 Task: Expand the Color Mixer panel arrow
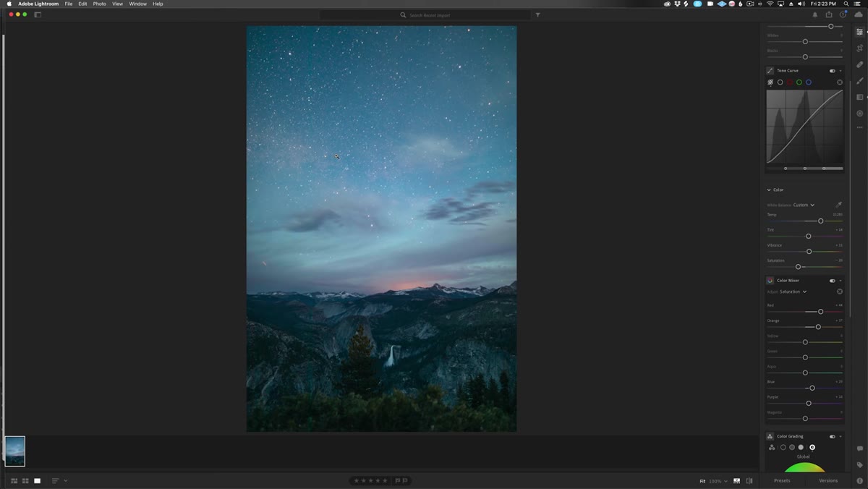click(841, 281)
